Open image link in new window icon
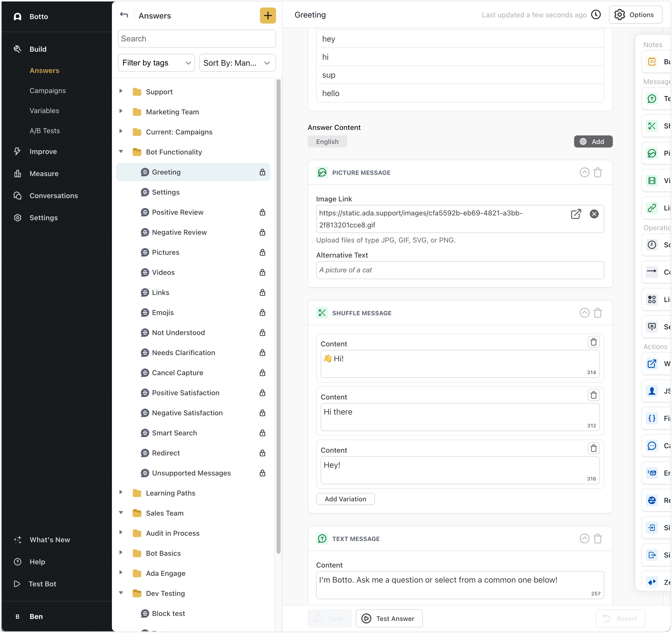The image size is (672, 633). click(576, 214)
